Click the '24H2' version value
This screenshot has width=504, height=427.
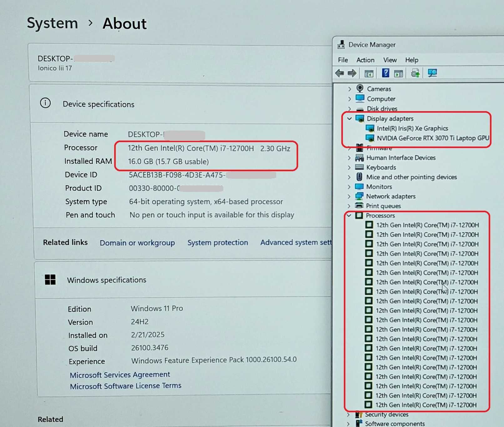tap(140, 322)
